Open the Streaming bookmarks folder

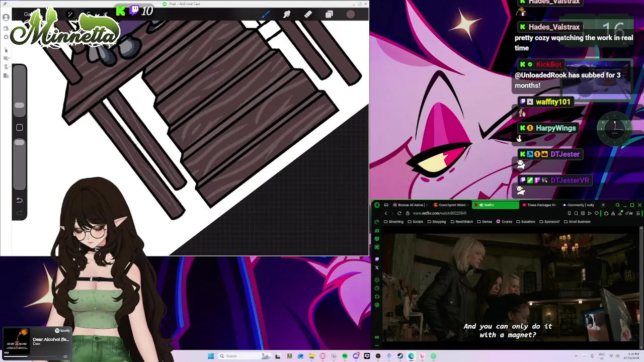click(x=393, y=222)
